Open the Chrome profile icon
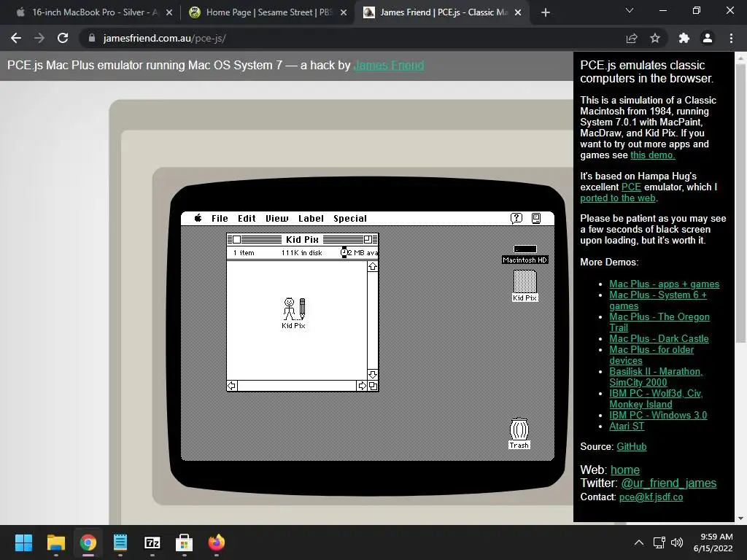747x560 pixels. pyautogui.click(x=708, y=38)
